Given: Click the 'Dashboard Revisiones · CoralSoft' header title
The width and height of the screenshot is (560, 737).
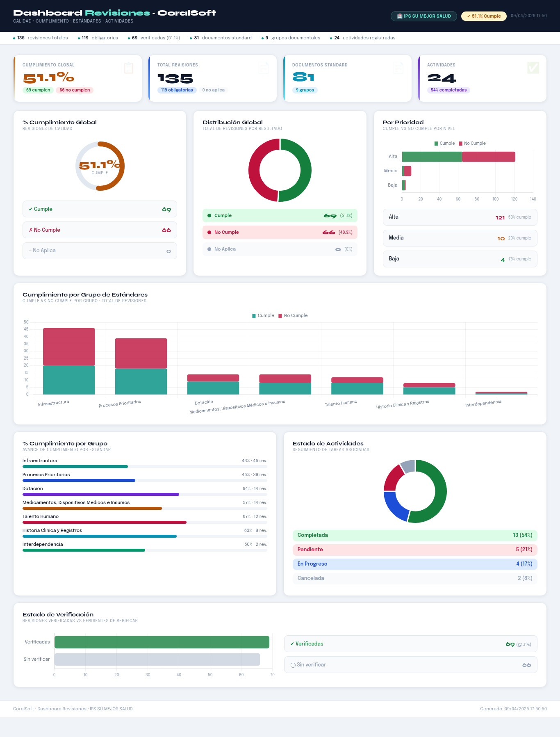Looking at the screenshot, I should (115, 13).
